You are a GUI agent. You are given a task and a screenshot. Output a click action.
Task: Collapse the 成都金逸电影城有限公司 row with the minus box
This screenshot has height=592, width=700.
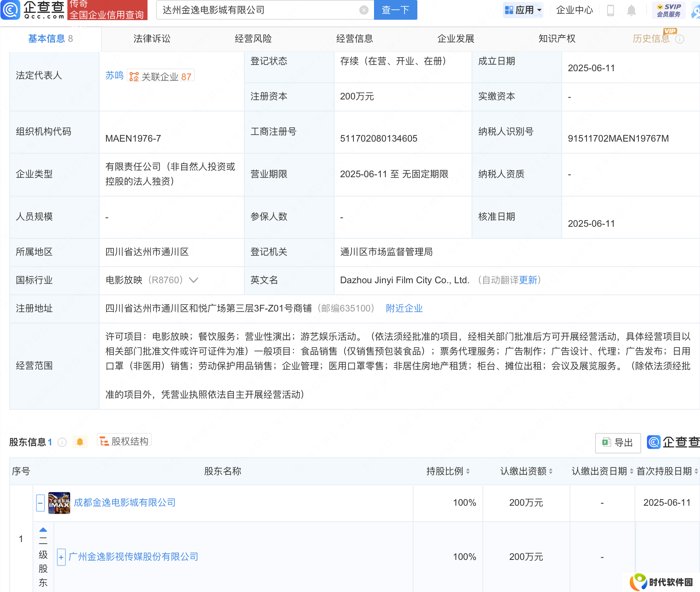[x=40, y=503]
